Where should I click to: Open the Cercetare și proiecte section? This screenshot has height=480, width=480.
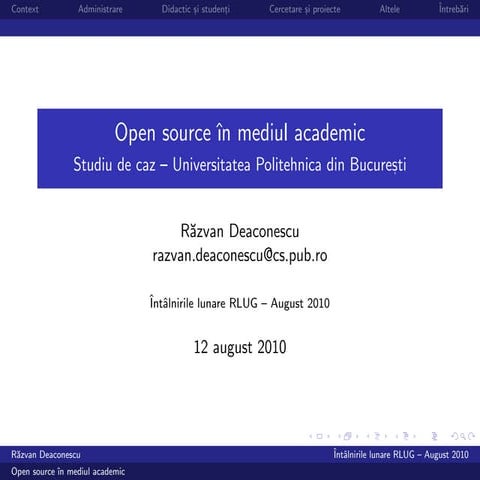tap(305, 9)
